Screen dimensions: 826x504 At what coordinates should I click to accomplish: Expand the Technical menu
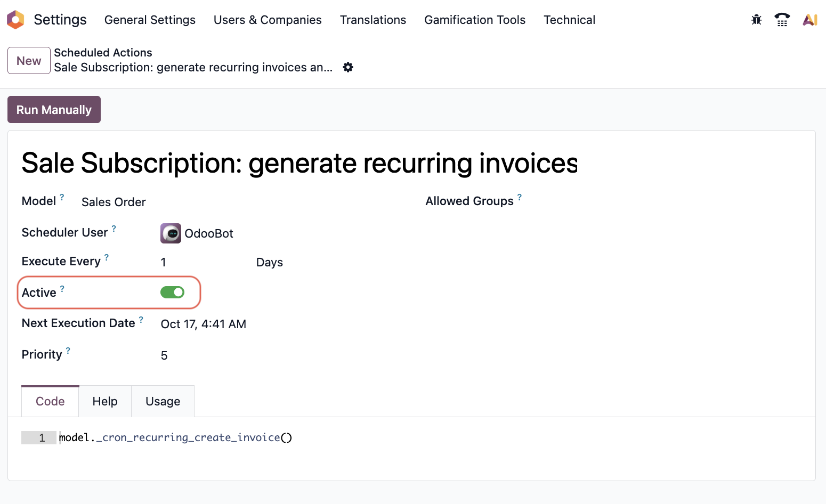tap(569, 20)
